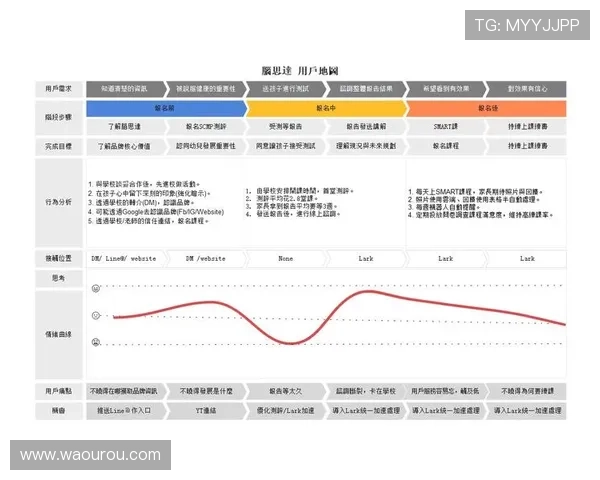Click the 持續上課續費 step cell
600x480 pixels.
tap(526, 127)
